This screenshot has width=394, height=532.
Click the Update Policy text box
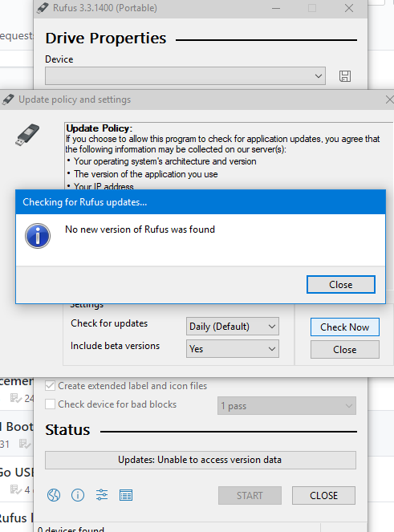229,156
